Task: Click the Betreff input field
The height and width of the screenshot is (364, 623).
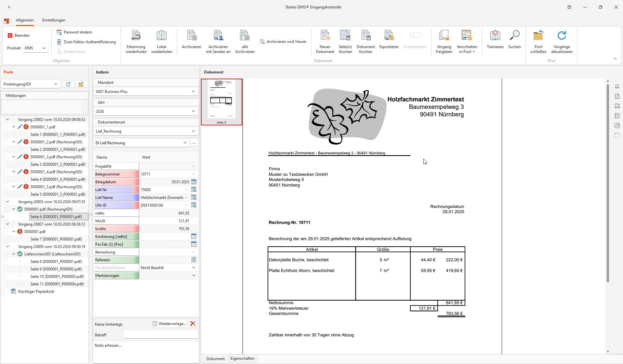Action: [160, 334]
